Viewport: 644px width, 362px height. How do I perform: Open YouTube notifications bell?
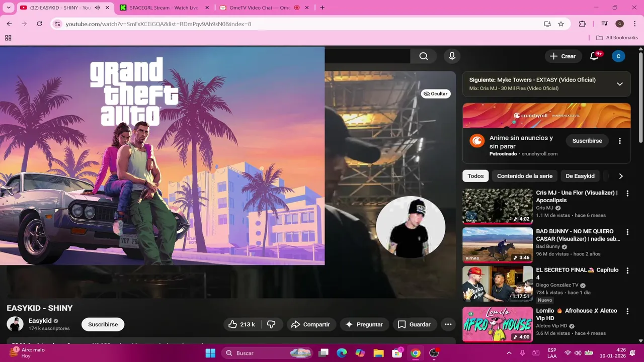(x=594, y=56)
